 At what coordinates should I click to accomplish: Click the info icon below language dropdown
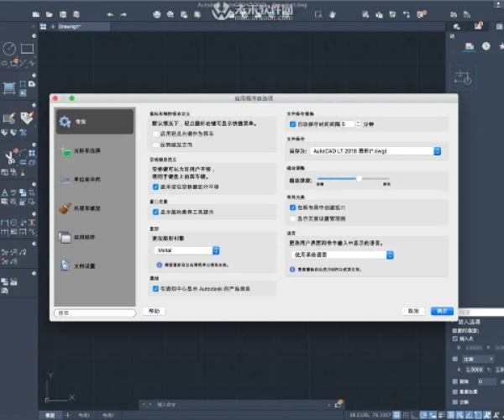click(x=292, y=270)
